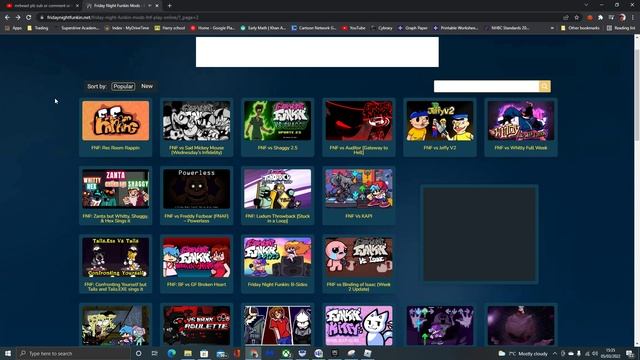
Task: Open Microsoft Store from the taskbar
Action: pos(204,353)
